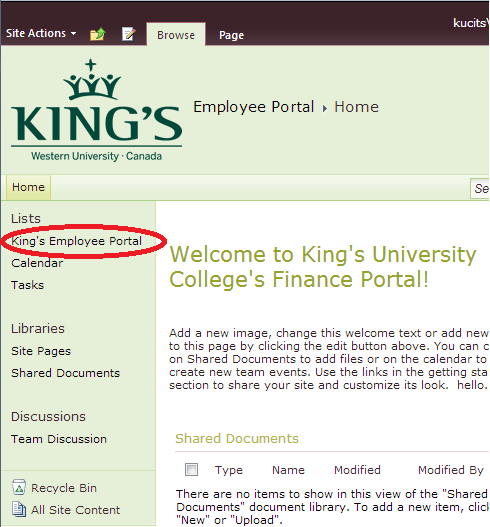The height and width of the screenshot is (527, 490).
Task: Open Shared Documents in the sidebar
Action: click(66, 373)
